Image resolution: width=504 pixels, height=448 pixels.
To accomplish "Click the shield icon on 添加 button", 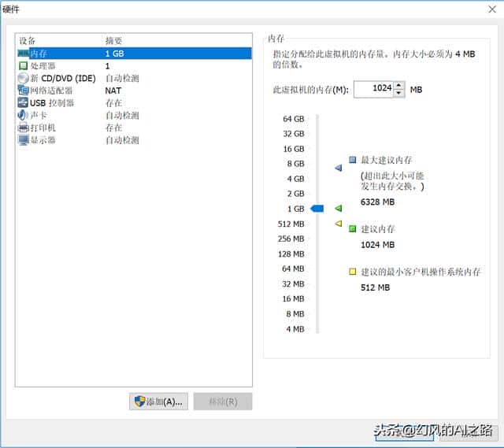I will point(139,401).
